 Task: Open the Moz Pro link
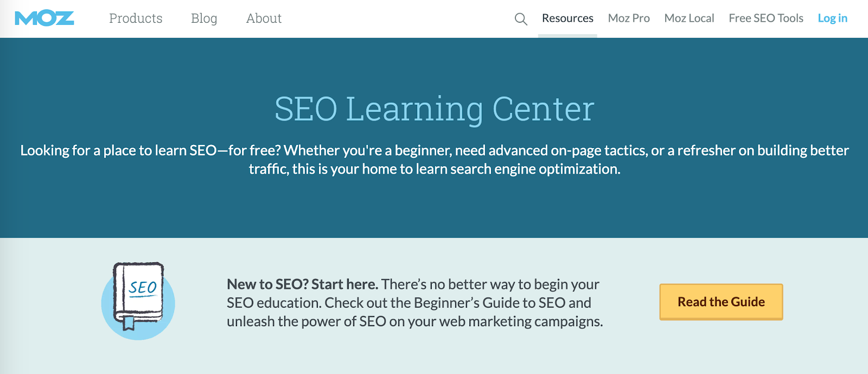tap(629, 18)
